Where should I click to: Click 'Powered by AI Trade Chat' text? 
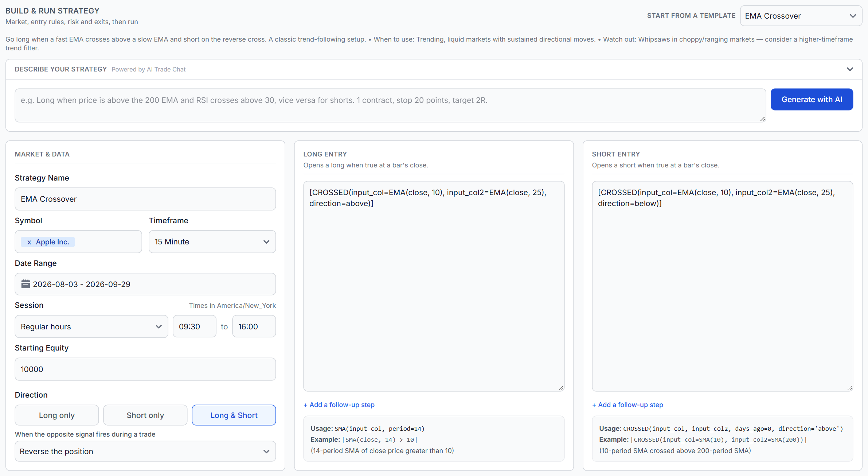[x=148, y=69]
